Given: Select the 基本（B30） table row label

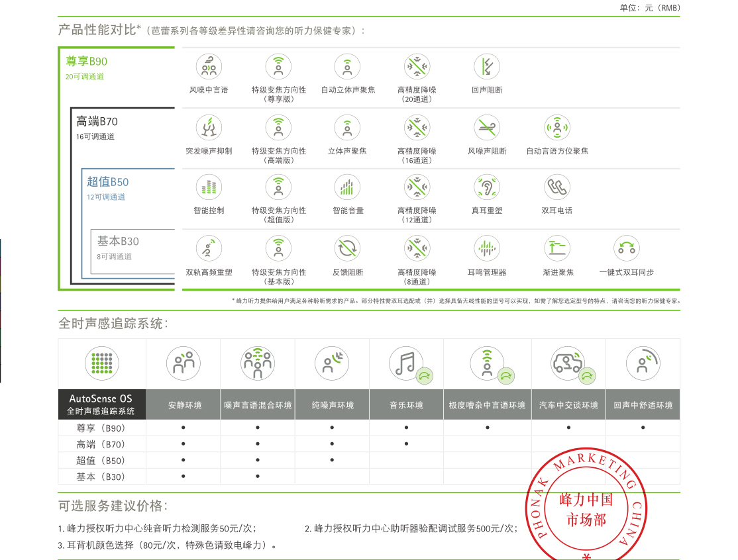Looking at the screenshot, I should (101, 477).
